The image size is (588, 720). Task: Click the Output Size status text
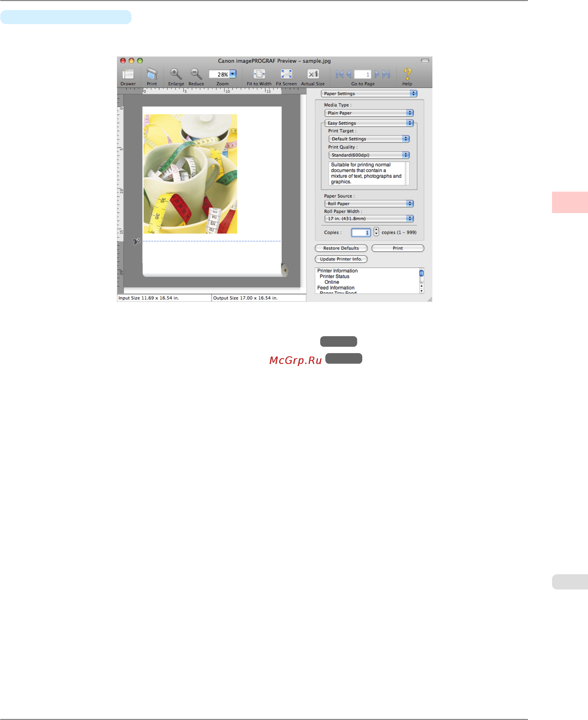(245, 298)
